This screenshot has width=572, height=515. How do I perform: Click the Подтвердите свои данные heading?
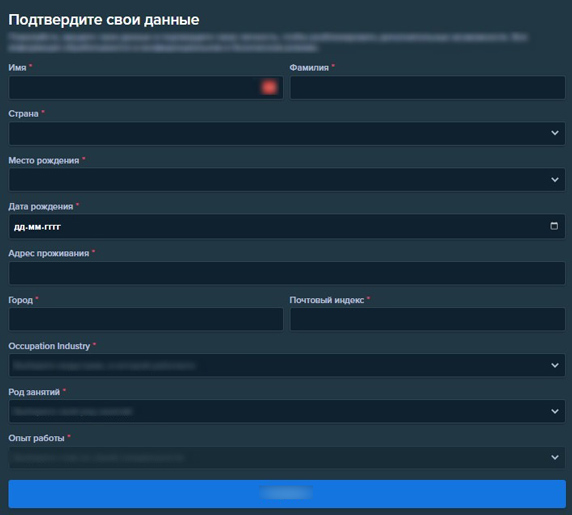coord(104,20)
